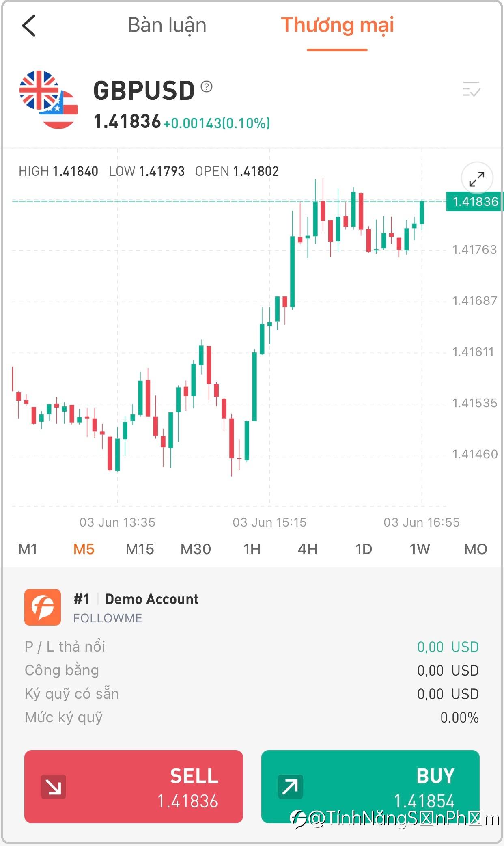Set timeframe to 4H
The image size is (504, 846).
click(x=308, y=549)
